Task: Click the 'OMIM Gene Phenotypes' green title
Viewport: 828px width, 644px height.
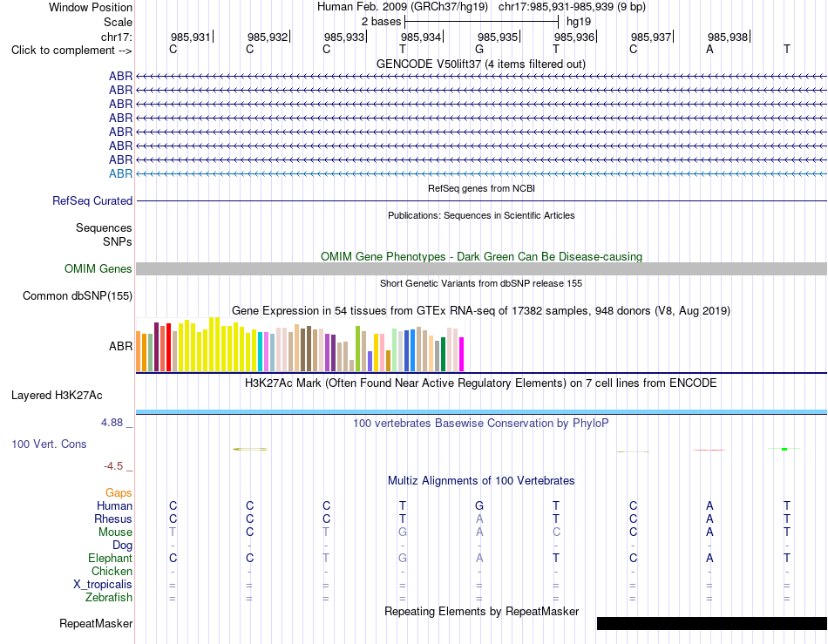Action: [x=482, y=256]
